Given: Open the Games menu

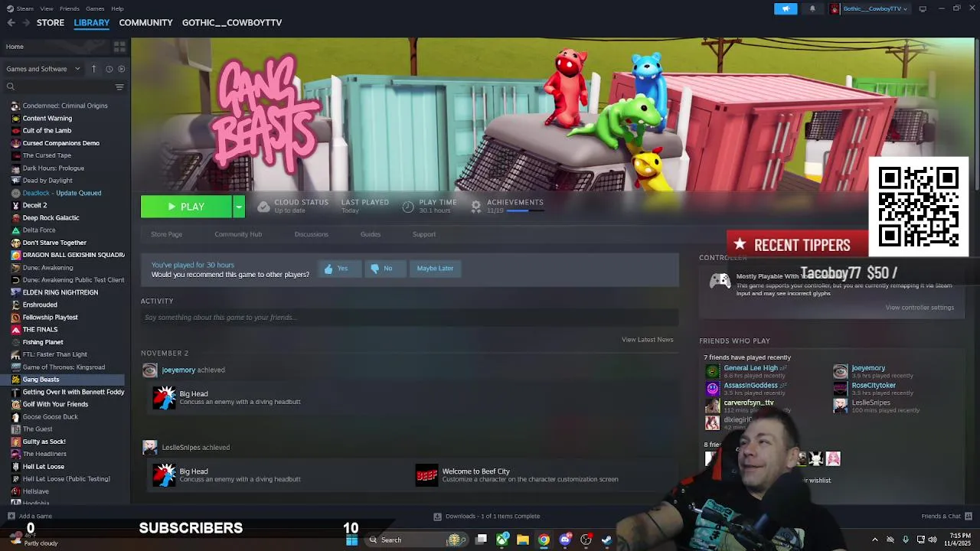Looking at the screenshot, I should 95,8.
